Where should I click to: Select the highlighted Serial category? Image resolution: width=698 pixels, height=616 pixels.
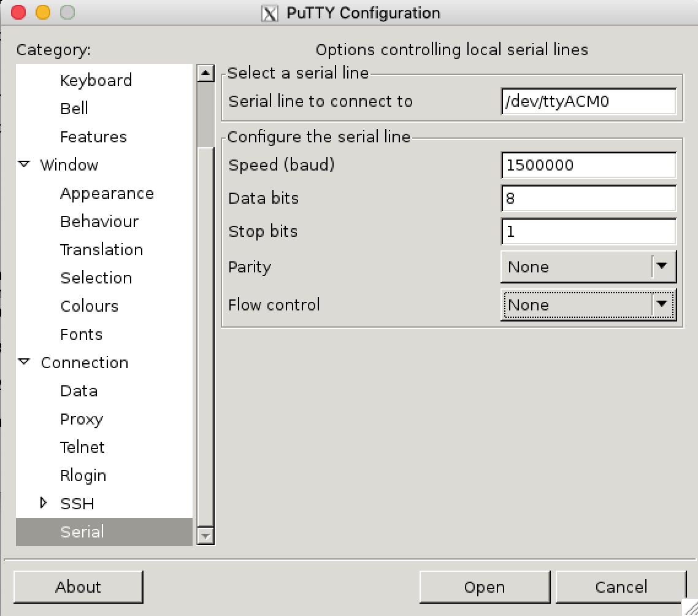[104, 532]
